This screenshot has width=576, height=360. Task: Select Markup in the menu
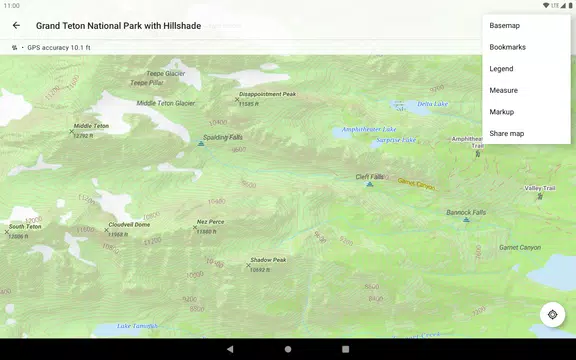[x=526, y=112]
